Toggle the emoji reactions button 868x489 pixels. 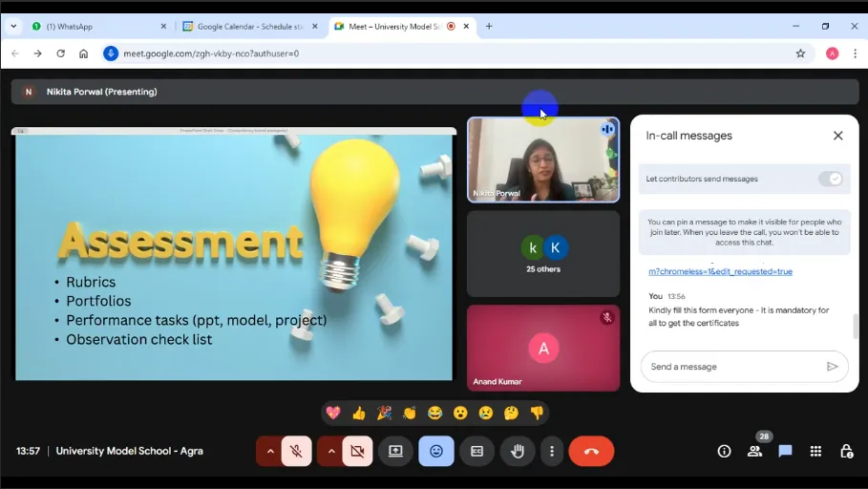click(436, 452)
